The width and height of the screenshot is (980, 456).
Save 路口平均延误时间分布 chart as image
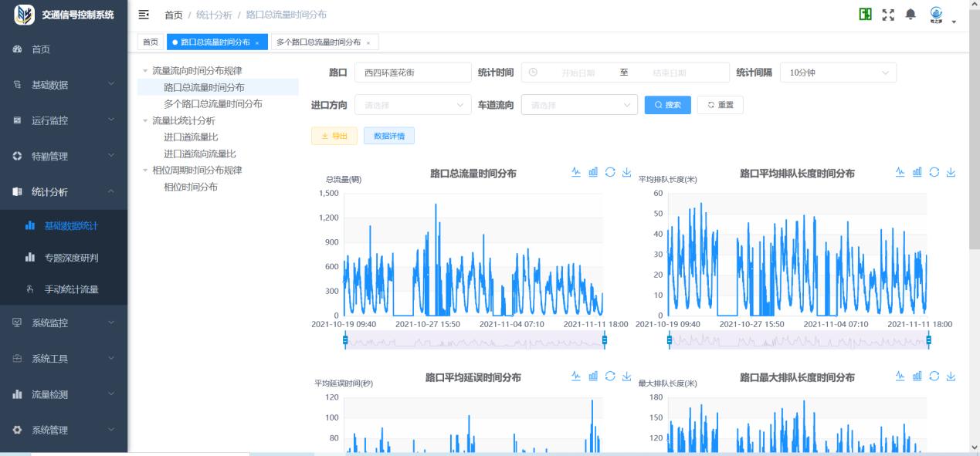pos(626,376)
